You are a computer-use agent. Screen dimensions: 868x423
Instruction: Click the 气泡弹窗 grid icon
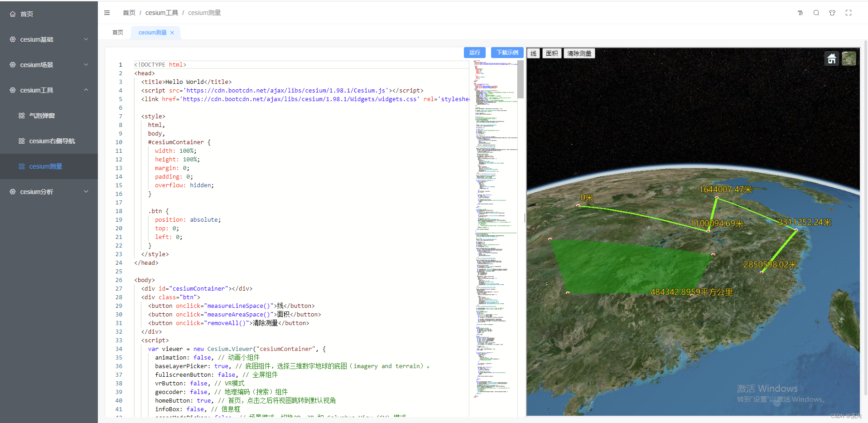(21, 116)
